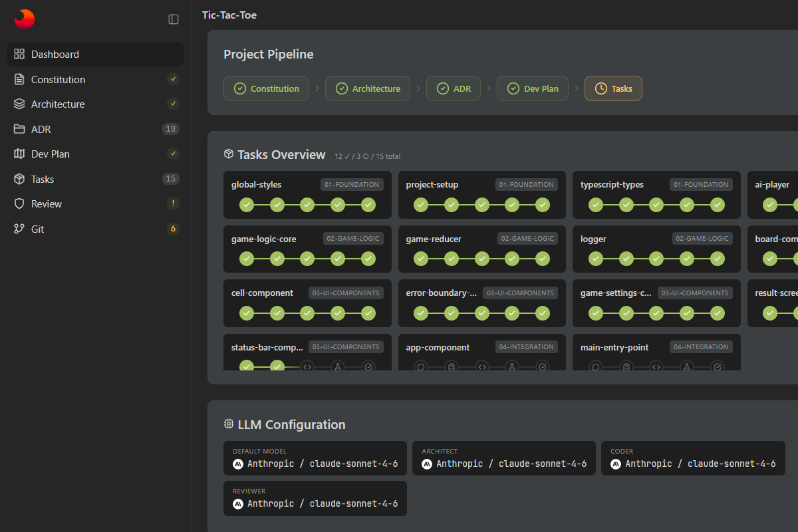Open the Review shield icon

[x=19, y=203]
